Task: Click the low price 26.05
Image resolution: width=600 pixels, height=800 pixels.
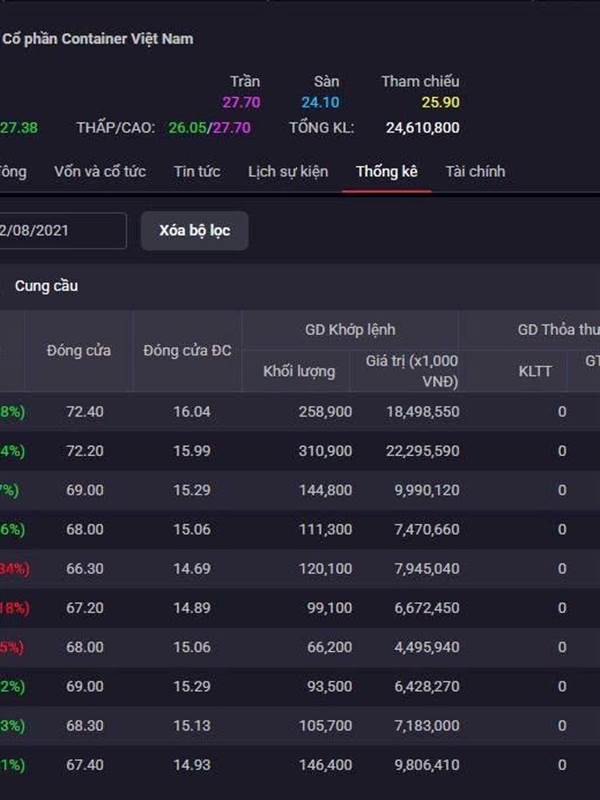Action: pos(187,128)
